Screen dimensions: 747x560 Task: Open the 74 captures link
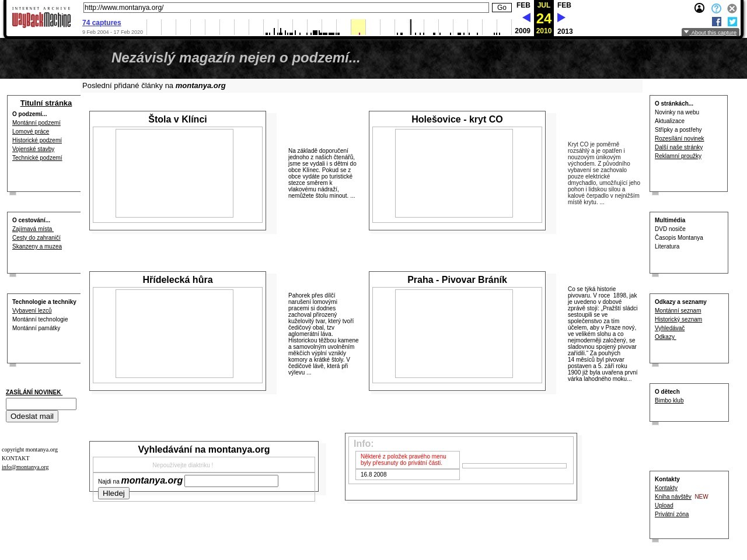tap(102, 23)
